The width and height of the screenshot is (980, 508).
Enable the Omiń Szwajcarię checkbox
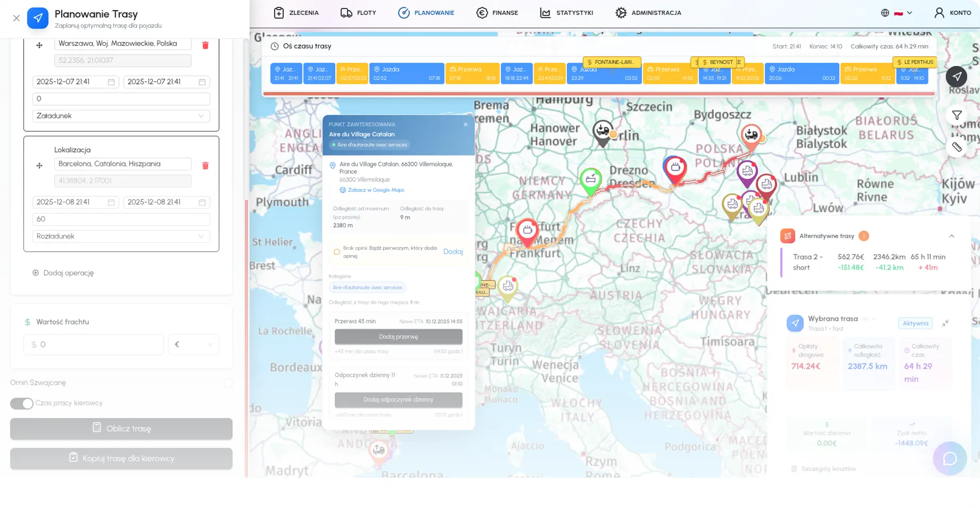[x=228, y=383]
